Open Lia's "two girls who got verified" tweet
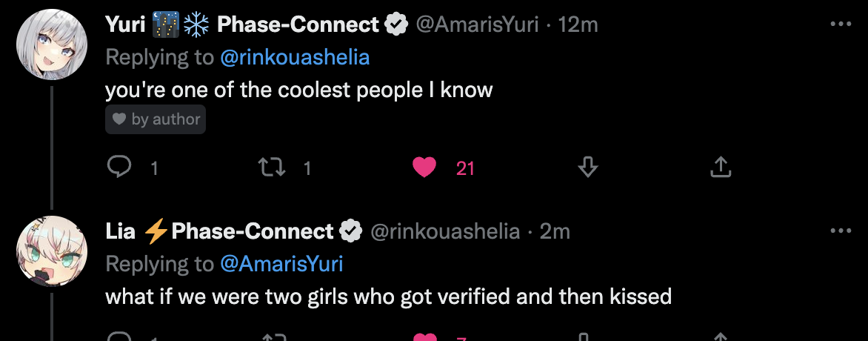This screenshot has width=868, height=341. pos(388,297)
